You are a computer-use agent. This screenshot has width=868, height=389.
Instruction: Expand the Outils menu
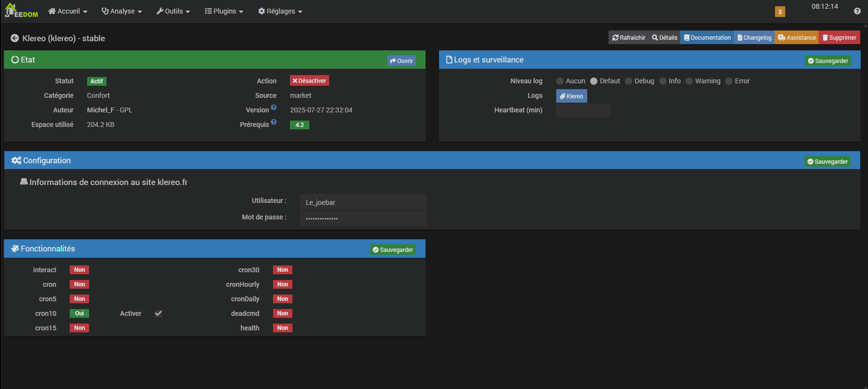(x=173, y=11)
